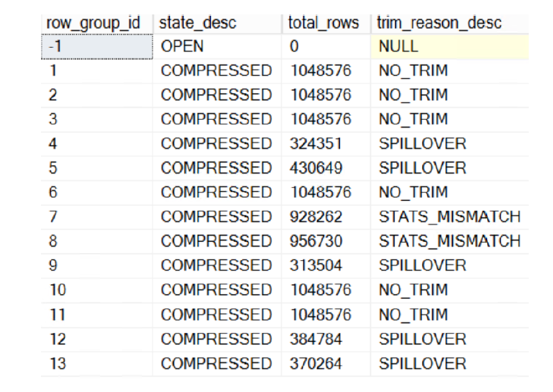The height and width of the screenshot is (392, 553).
Task: Select total_rows cell with value 430649
Action: (x=326, y=168)
